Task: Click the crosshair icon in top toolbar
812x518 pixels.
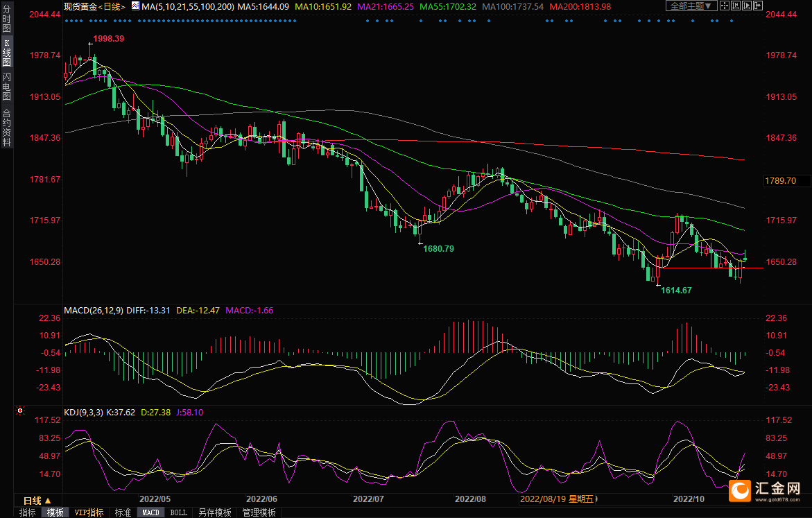Action: pyautogui.click(x=725, y=6)
